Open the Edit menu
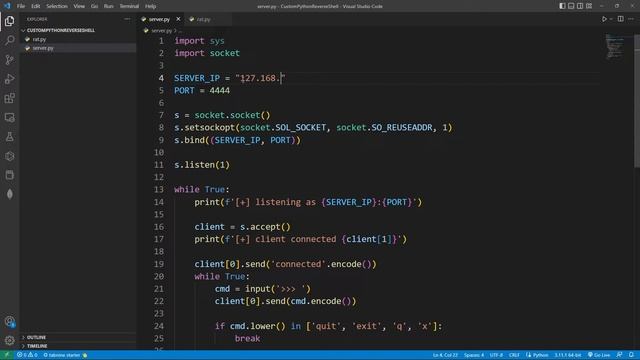 point(36,6)
